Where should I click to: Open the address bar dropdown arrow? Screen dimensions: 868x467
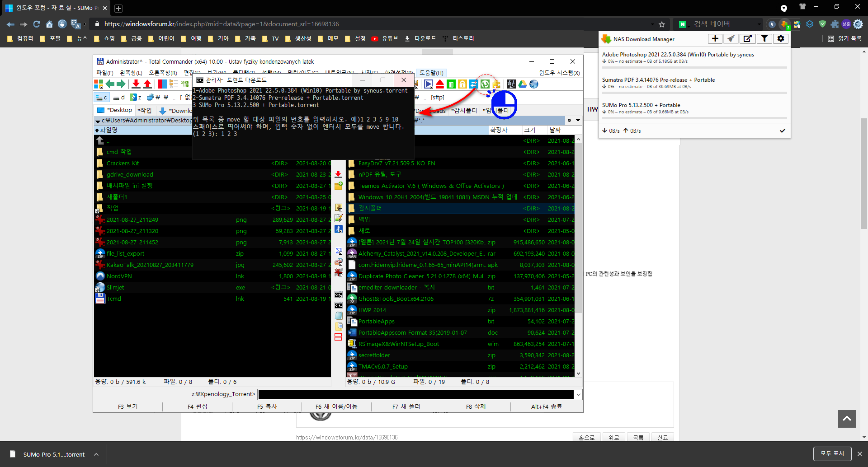[652, 24]
